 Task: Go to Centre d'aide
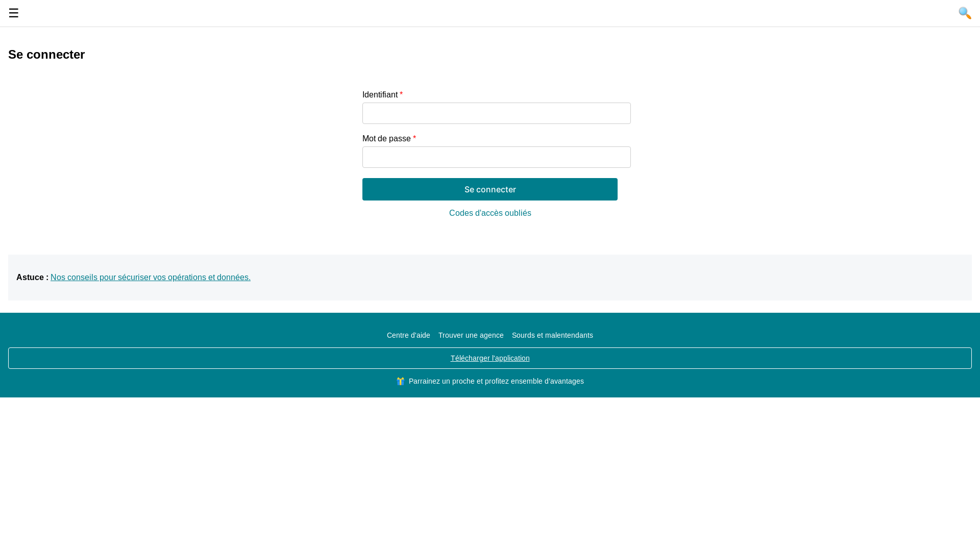coord(408,335)
